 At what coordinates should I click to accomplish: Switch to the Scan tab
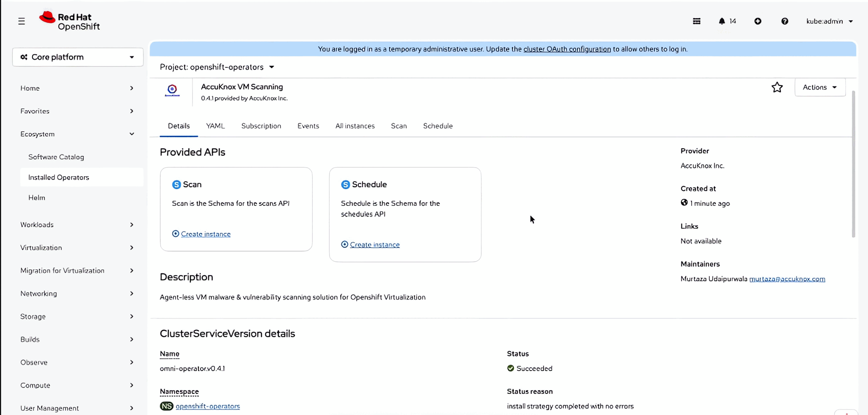click(399, 126)
